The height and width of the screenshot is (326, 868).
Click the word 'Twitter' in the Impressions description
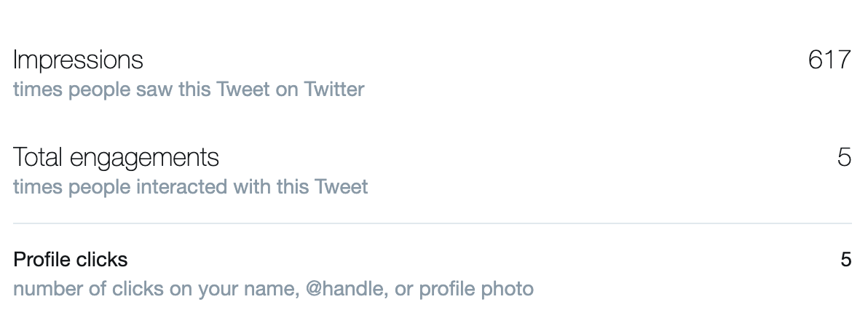[334, 90]
